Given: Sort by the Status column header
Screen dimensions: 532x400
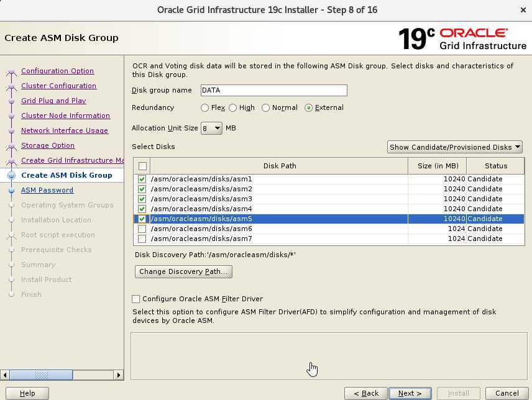Looking at the screenshot, I should click(496, 166).
